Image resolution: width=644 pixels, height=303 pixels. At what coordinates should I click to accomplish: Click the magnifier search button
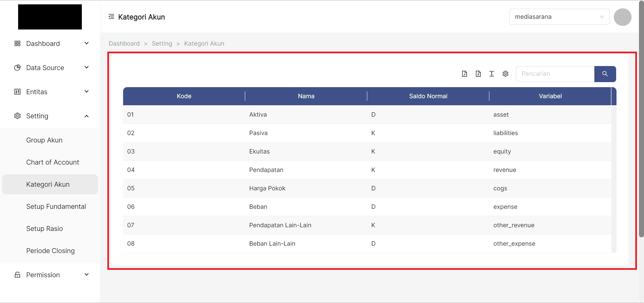tap(605, 74)
